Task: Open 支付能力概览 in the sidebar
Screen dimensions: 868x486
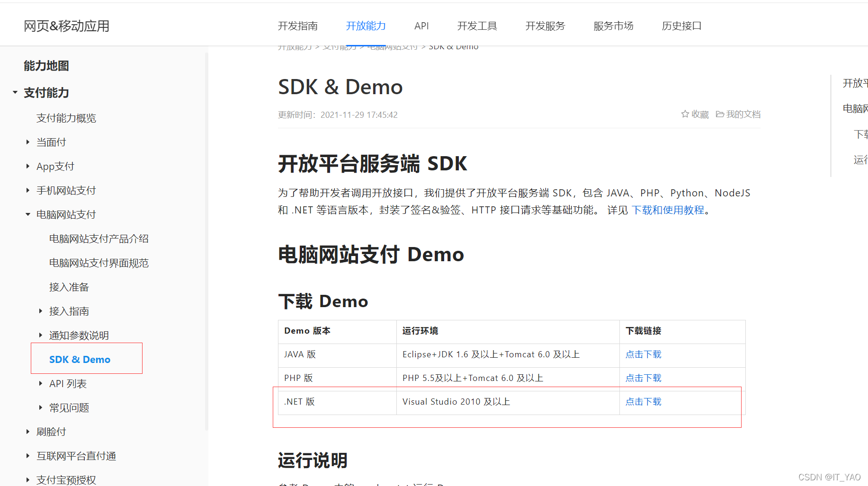Action: click(x=66, y=118)
